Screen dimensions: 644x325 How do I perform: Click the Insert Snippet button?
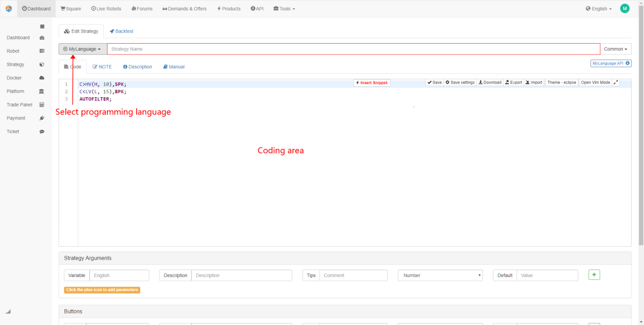(372, 83)
